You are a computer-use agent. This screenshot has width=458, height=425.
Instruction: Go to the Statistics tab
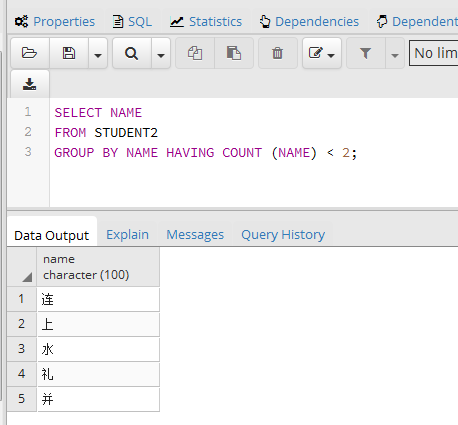[x=206, y=22]
